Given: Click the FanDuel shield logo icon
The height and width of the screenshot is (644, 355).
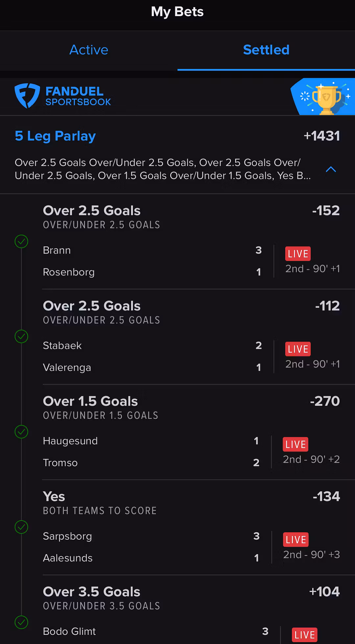Looking at the screenshot, I should 27,96.
